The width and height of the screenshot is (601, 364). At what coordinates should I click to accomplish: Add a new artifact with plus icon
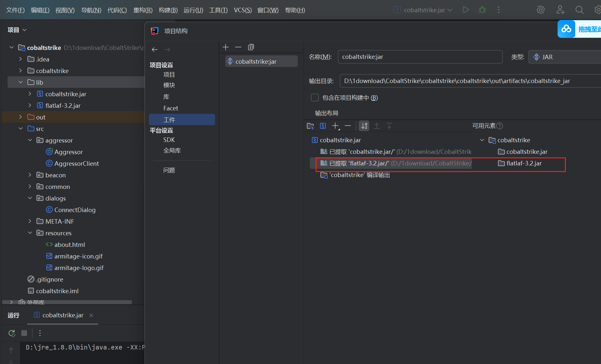click(x=226, y=47)
